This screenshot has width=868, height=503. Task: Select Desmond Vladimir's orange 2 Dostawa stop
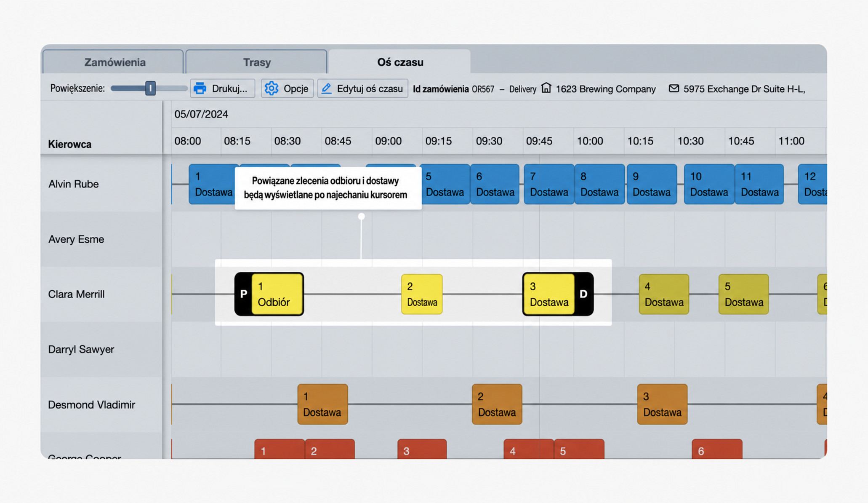pos(497,404)
